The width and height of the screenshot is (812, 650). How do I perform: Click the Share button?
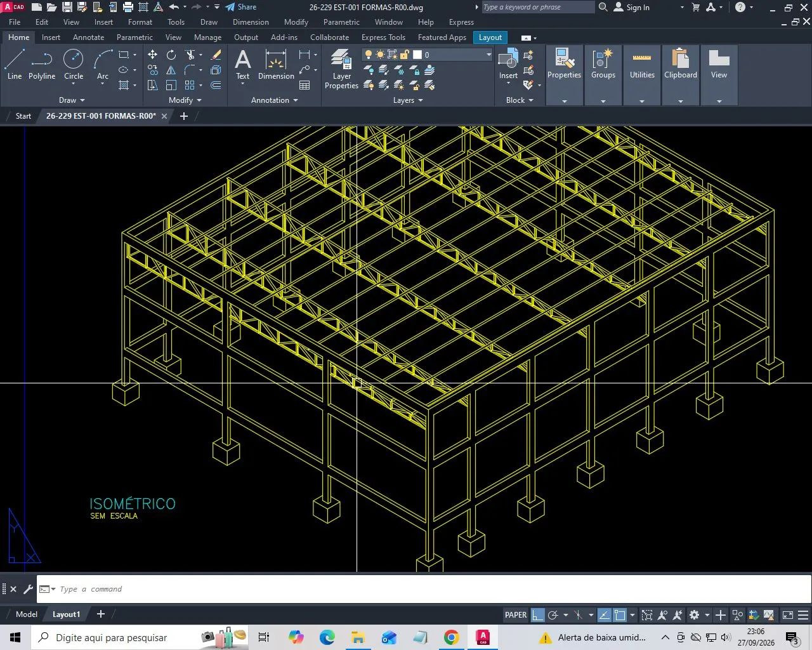point(241,7)
